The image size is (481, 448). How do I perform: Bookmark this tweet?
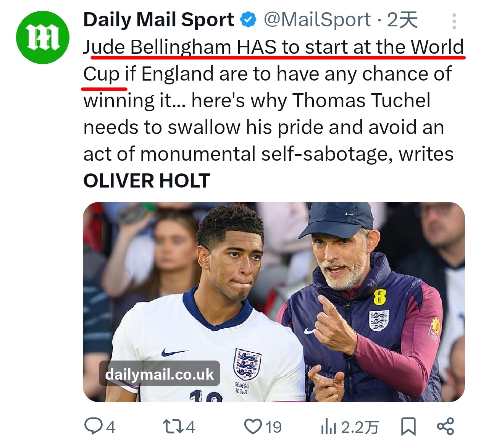tap(408, 426)
